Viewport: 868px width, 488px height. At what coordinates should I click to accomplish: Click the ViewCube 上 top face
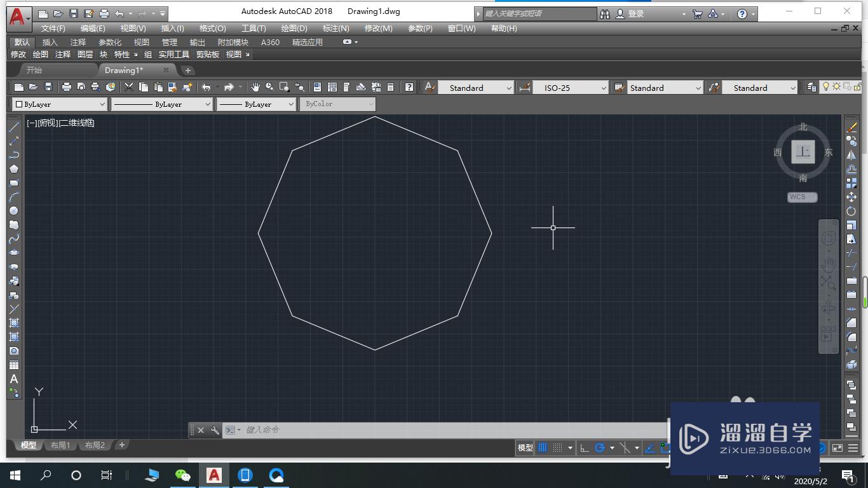click(803, 152)
